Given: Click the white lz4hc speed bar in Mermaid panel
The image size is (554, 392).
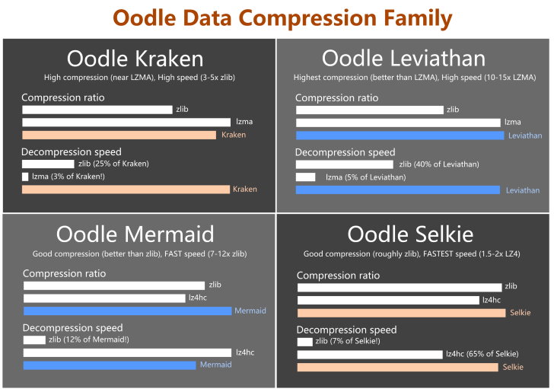Looking at the screenshot, I should tap(128, 352).
